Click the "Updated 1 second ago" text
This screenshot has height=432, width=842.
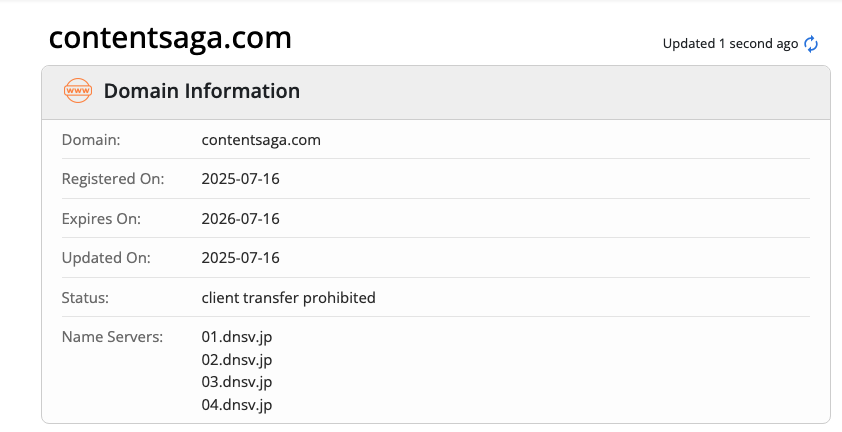[x=730, y=43]
